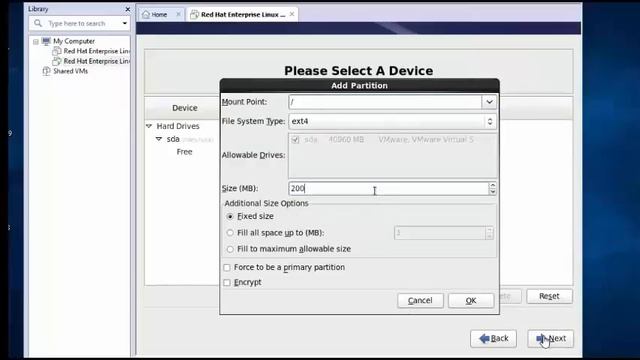Viewport: 640px width, 360px height.
Task: Click the Library search box
Action: point(80,23)
